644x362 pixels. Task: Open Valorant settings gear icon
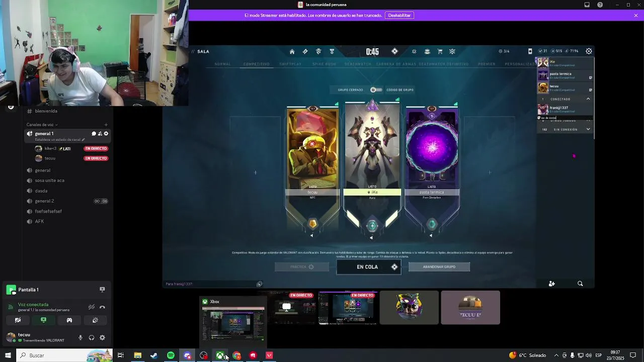589,51
